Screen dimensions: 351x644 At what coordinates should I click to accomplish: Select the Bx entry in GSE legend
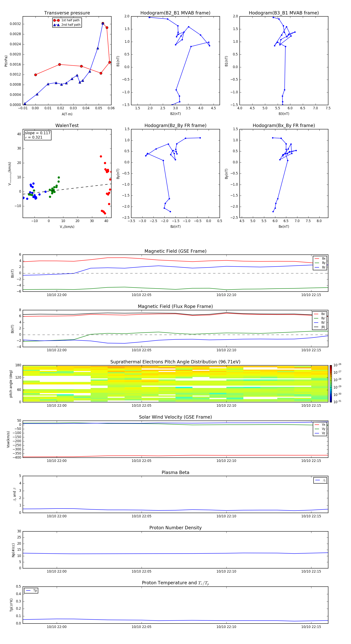[x=320, y=259]
